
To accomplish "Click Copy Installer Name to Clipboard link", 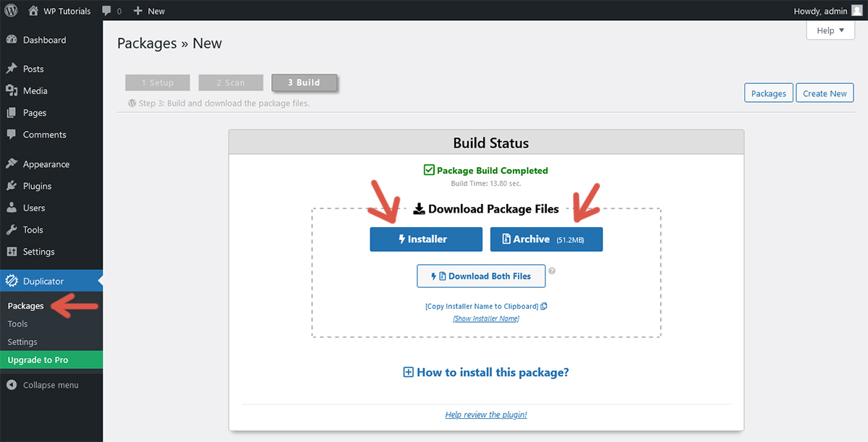I will [482, 306].
